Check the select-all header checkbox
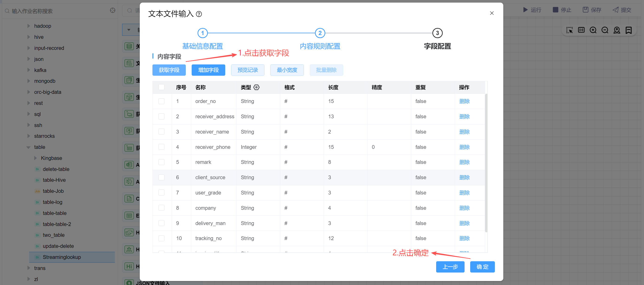Viewport: 644px width, 285px height. pos(162,87)
